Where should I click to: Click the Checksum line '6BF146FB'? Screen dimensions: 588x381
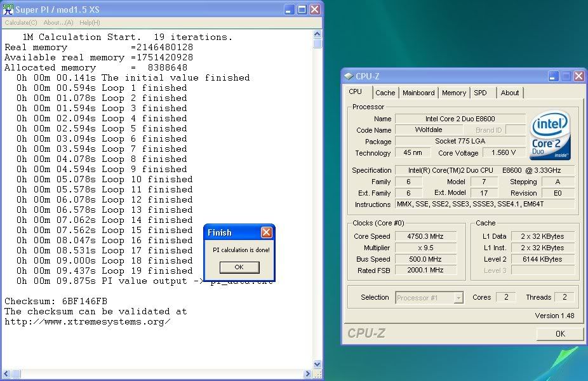pos(56,302)
